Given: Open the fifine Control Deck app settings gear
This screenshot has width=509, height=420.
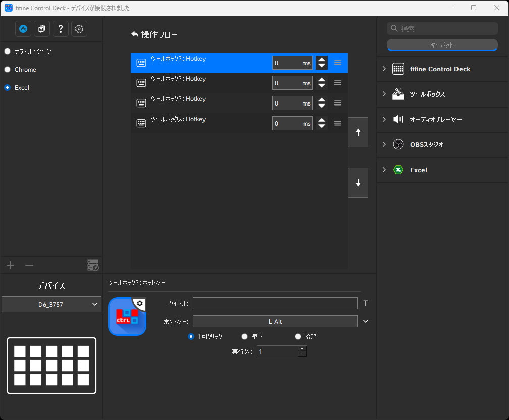Looking at the screenshot, I should point(79,29).
